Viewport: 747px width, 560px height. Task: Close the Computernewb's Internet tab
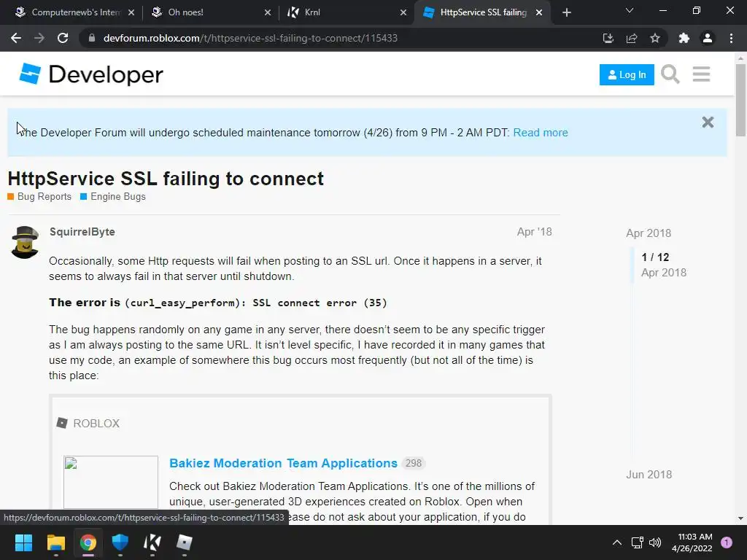pos(131,12)
